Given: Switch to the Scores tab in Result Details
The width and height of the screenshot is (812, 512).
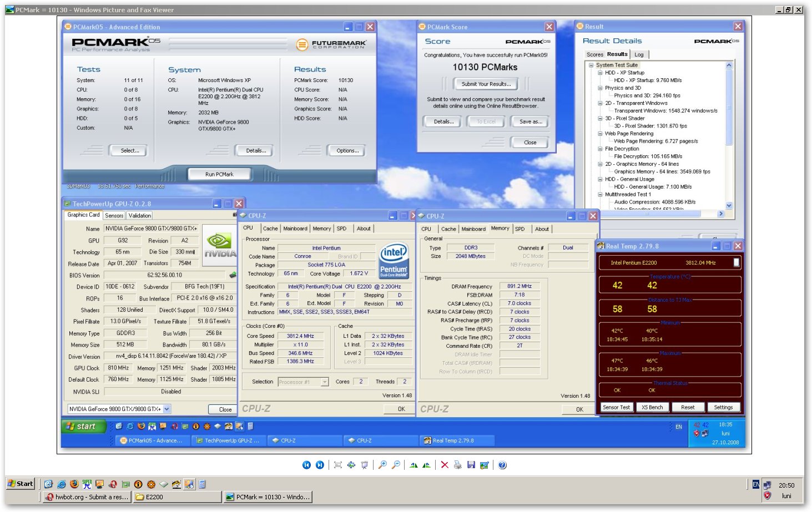Looking at the screenshot, I should [594, 54].
